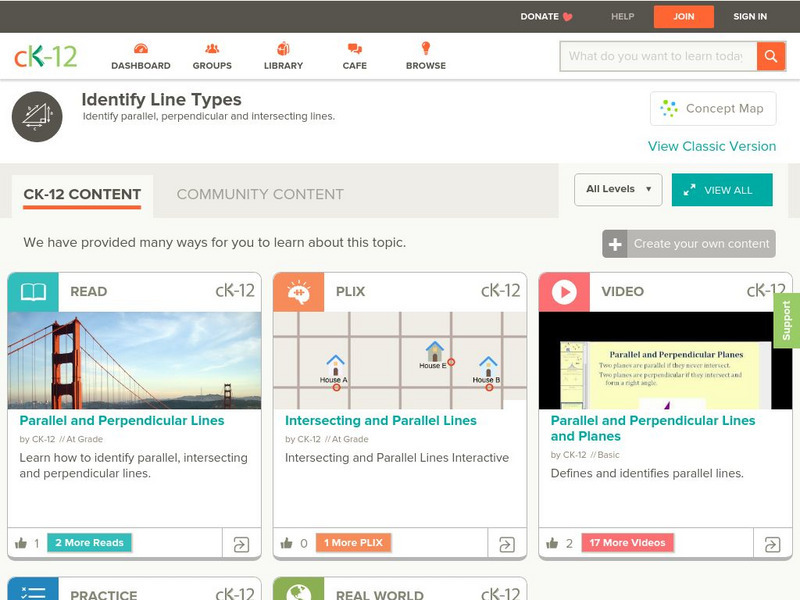This screenshot has height=600, width=800.
Task: Click 1 More PLIX button
Action: coord(353,543)
